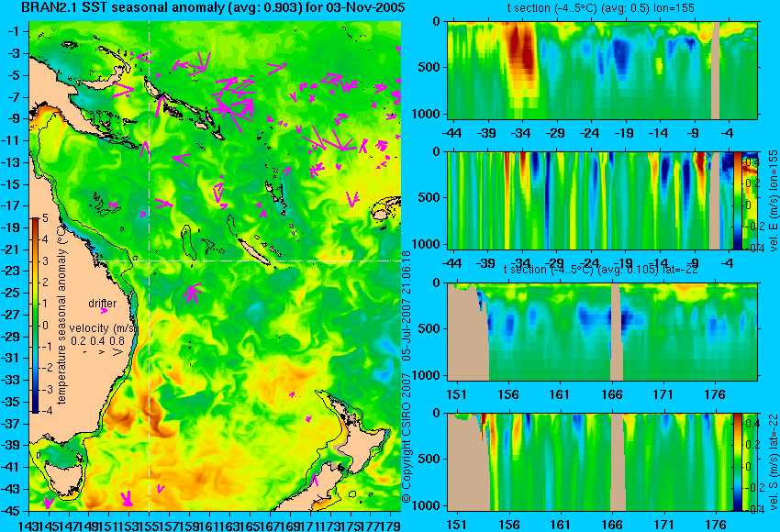The width and height of the screenshot is (780, 532).
Task: Click '166' under the south velocity section
Action: [x=612, y=525]
